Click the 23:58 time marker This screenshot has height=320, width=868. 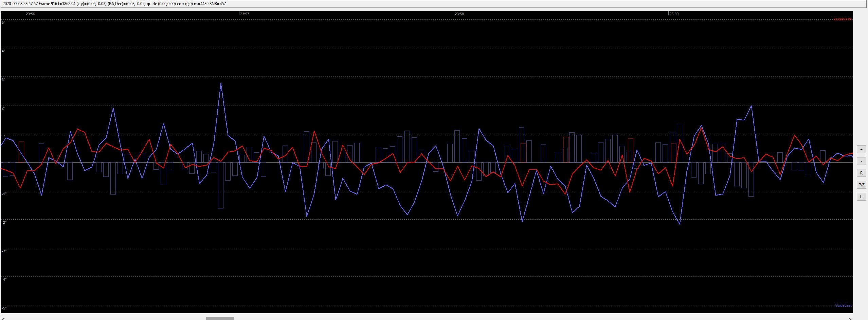[x=459, y=14]
